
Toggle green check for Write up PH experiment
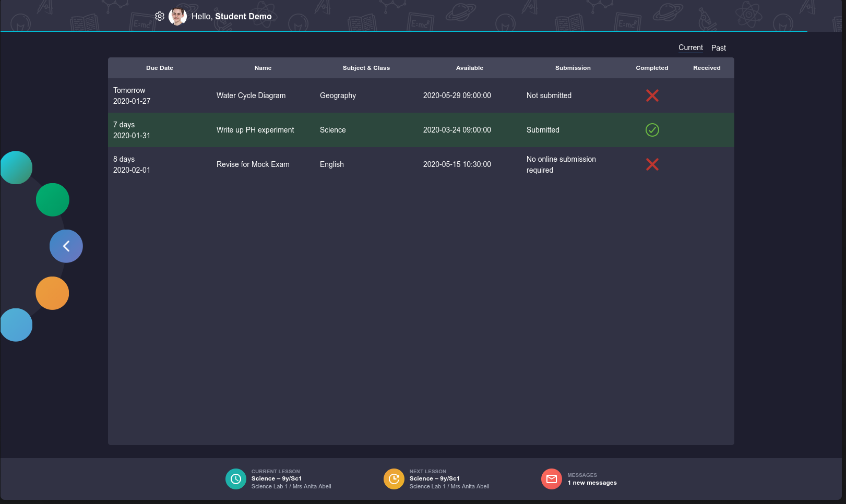coord(652,130)
